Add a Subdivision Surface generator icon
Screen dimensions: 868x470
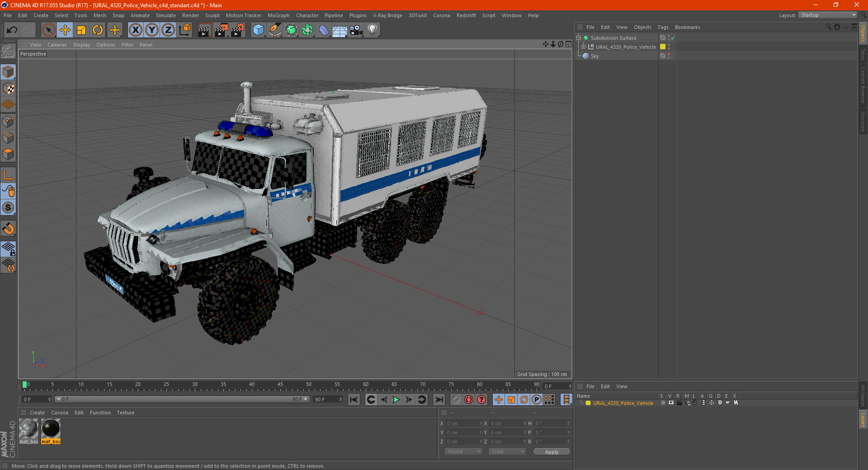291,30
